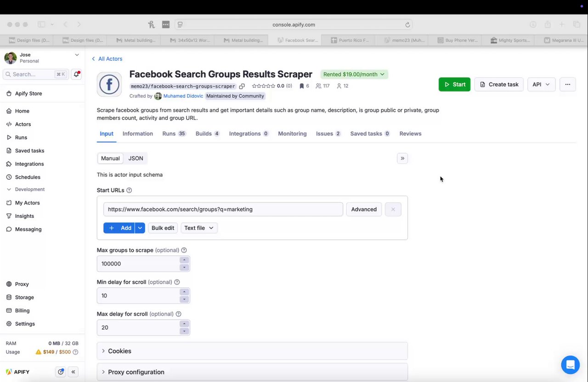Expand Proxy configuration section
The width and height of the screenshot is (588, 382).
click(x=252, y=372)
